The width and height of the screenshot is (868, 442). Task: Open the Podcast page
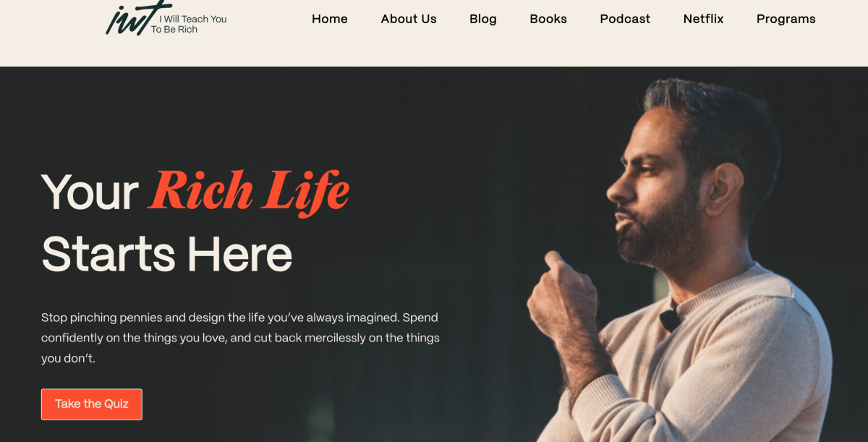pyautogui.click(x=625, y=19)
